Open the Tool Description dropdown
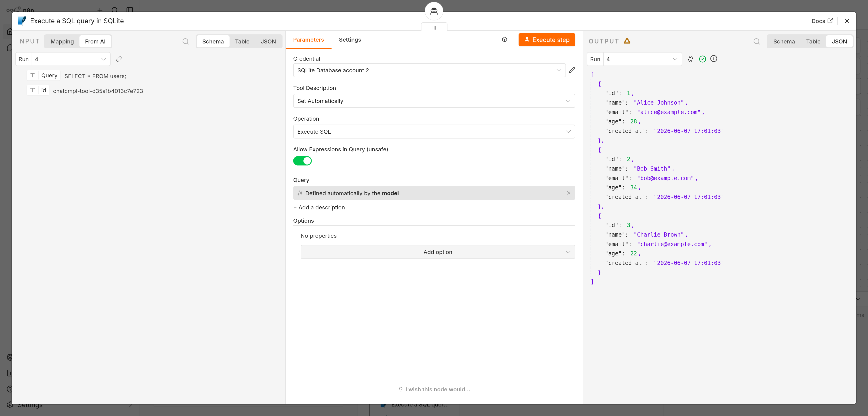 coord(434,101)
